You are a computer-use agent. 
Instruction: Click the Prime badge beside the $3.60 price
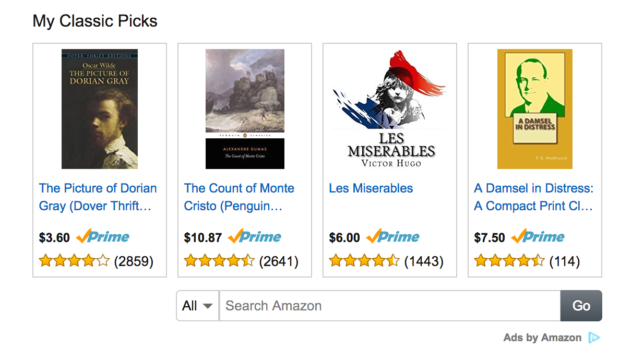pos(103,237)
